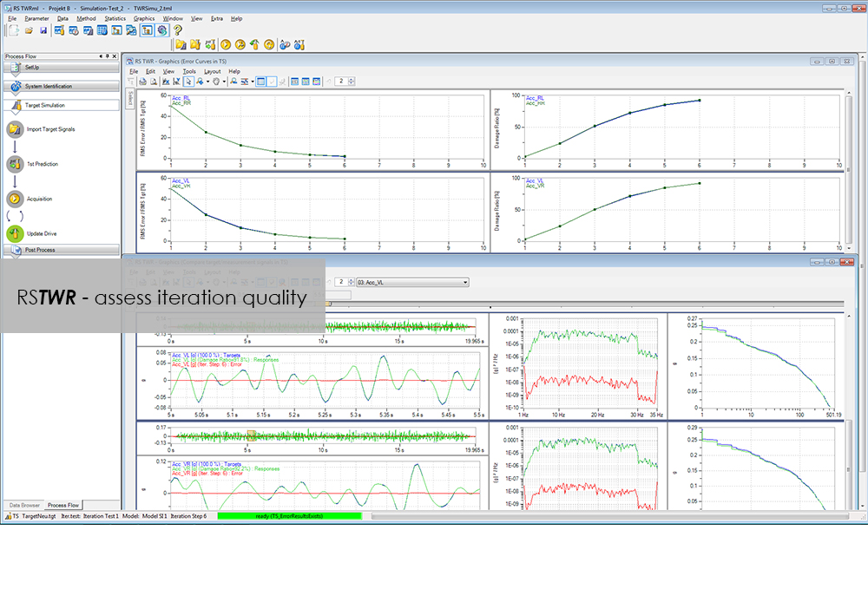Click the yellow question mark help icon
Viewport: 868px width, 615px height.
coord(177,29)
